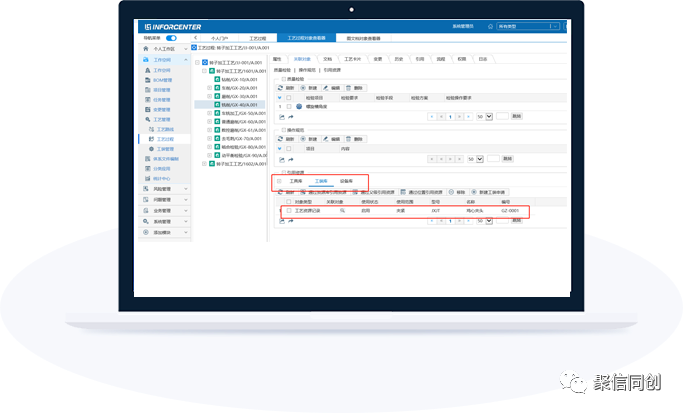Open the 文档 detail tab
This screenshot has width=683, height=413.
pos(328,59)
